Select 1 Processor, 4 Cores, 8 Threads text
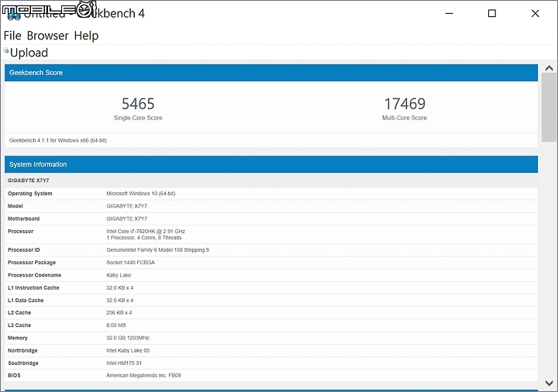 tap(144, 238)
